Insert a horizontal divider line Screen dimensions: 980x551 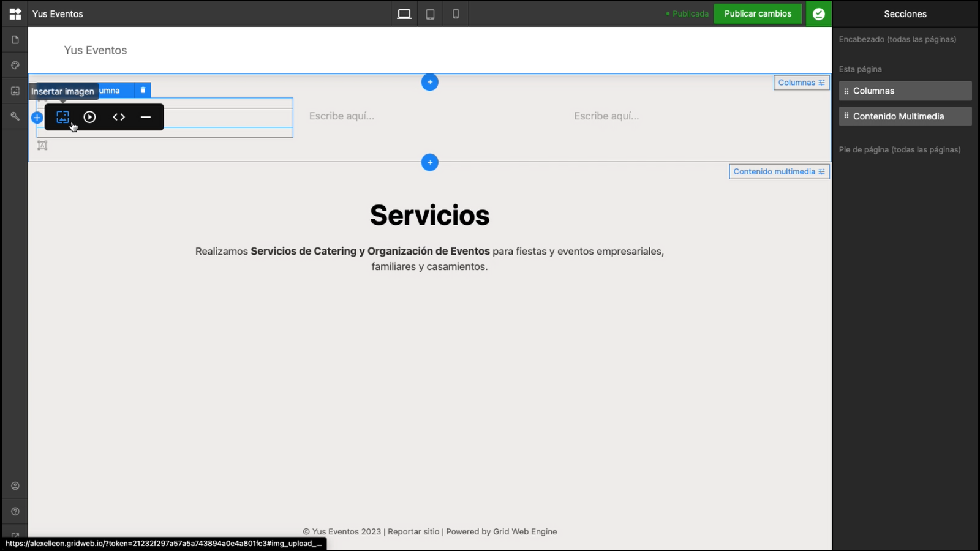click(146, 117)
